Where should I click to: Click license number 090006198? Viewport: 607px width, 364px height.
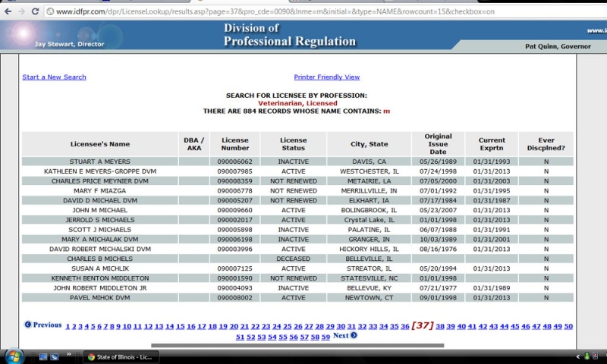[234, 240]
